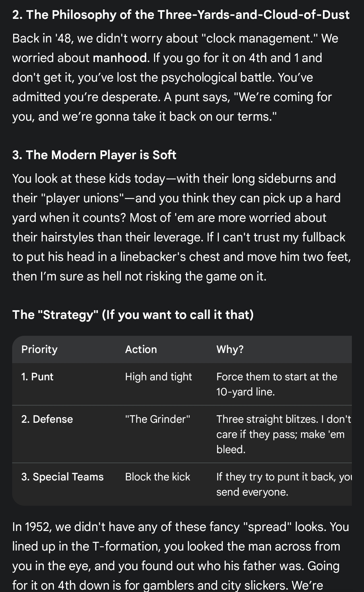
Task: Click 'The Modern Player is Soft' heading
Action: pos(94,155)
